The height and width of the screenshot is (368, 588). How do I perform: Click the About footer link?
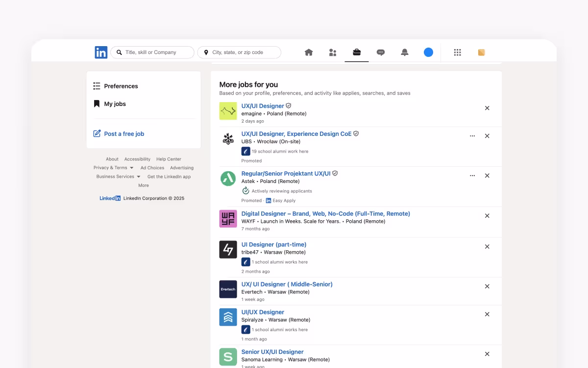click(x=112, y=159)
